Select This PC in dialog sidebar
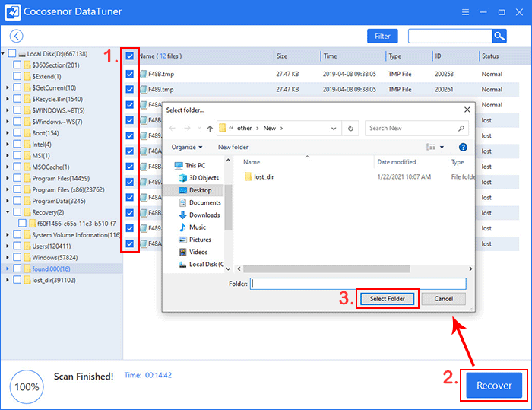This screenshot has width=532, height=410. 190,165
